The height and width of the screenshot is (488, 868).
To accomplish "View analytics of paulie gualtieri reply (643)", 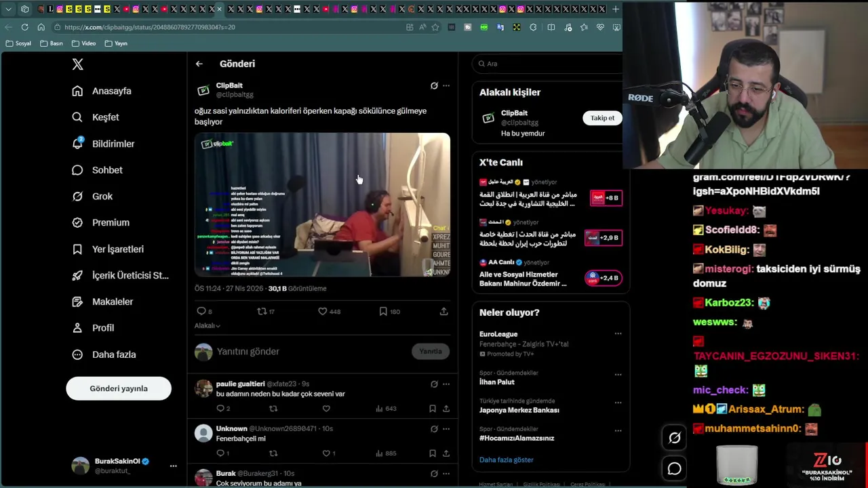I will click(386, 409).
